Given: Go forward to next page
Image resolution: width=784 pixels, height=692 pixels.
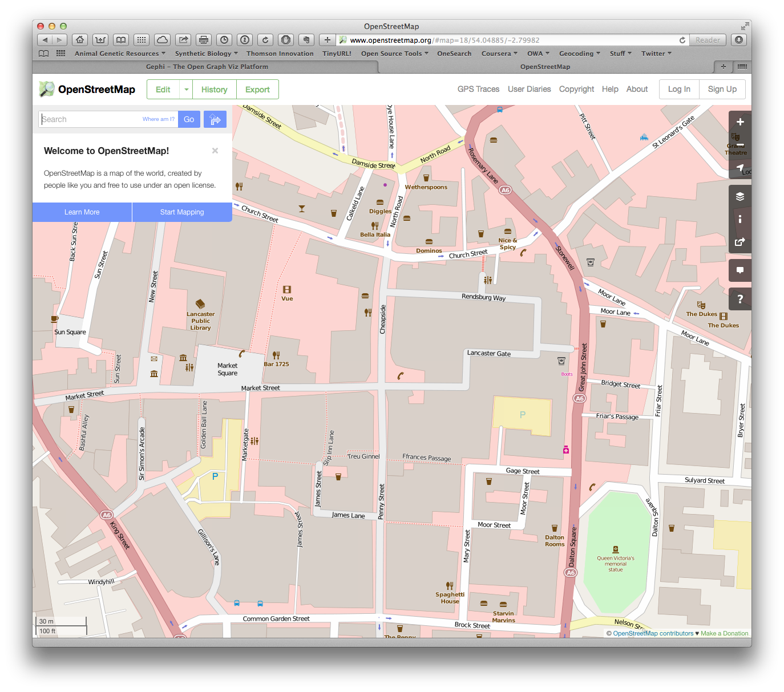Looking at the screenshot, I should pyautogui.click(x=59, y=40).
